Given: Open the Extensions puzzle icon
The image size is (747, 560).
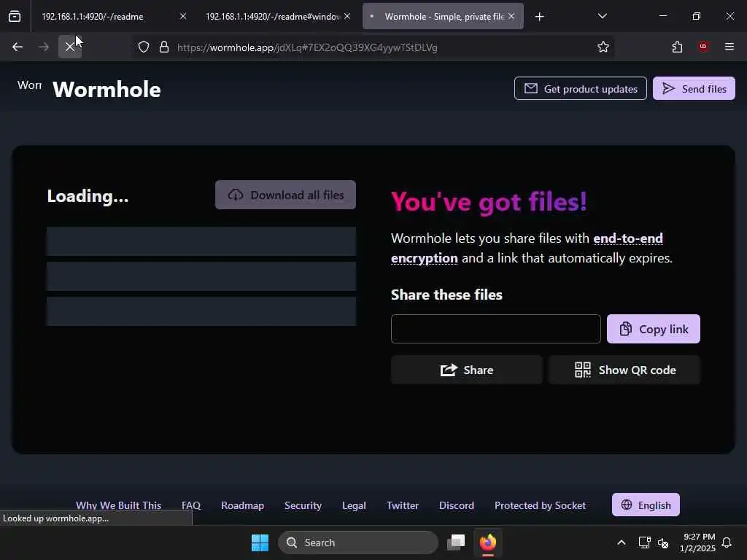Looking at the screenshot, I should click(677, 47).
